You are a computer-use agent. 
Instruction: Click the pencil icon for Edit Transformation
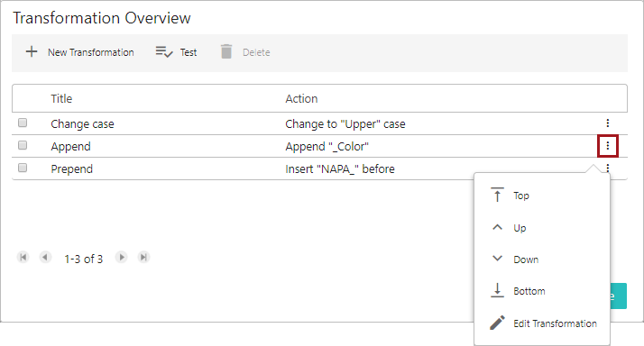[x=497, y=323]
